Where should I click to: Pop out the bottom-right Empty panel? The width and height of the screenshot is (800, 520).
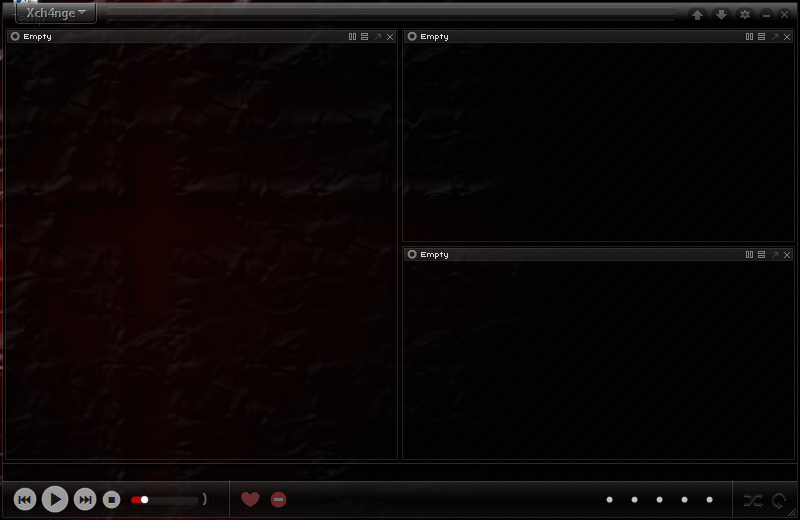[x=775, y=255]
